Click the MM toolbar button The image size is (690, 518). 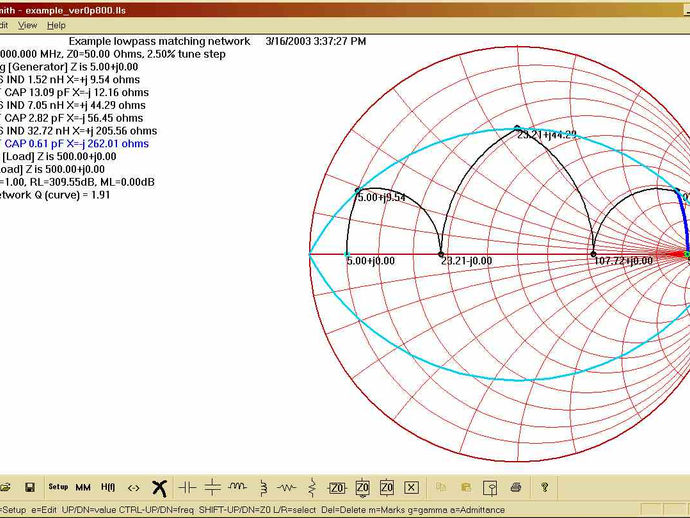tap(83, 487)
